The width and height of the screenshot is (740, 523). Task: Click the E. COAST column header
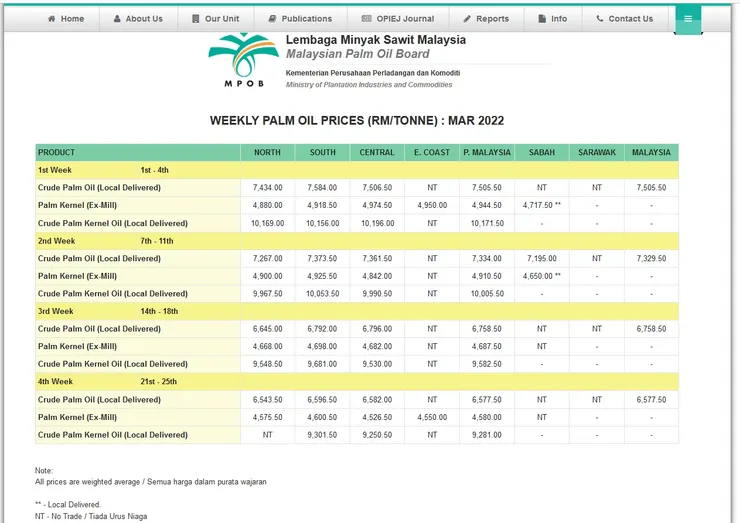432,152
